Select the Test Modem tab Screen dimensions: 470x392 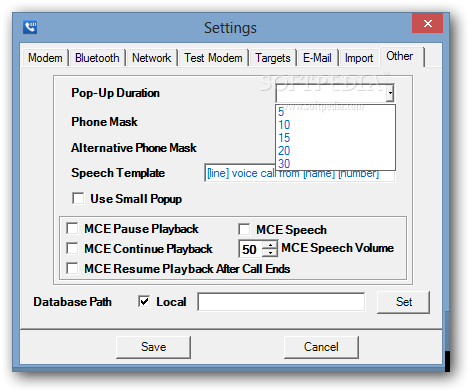tap(213, 58)
